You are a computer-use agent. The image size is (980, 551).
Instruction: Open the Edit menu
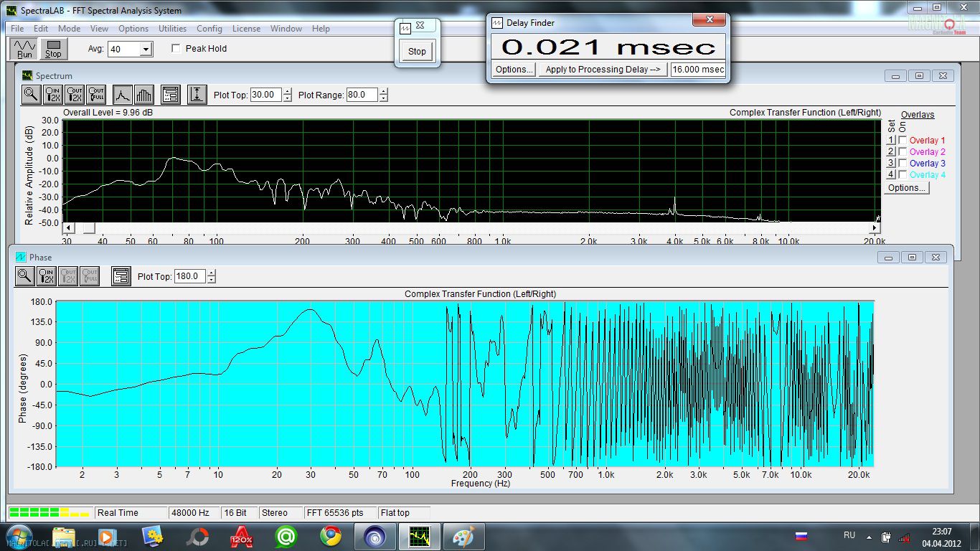[x=41, y=29]
